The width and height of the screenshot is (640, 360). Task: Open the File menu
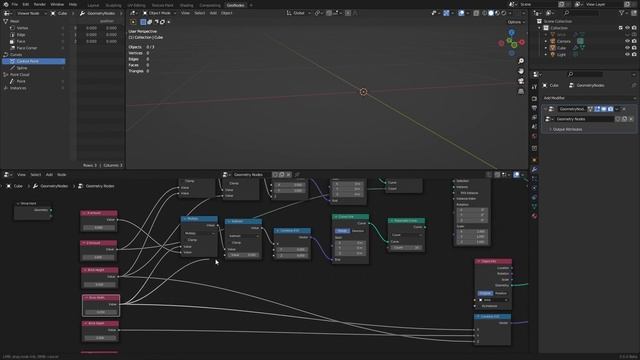(15, 4)
